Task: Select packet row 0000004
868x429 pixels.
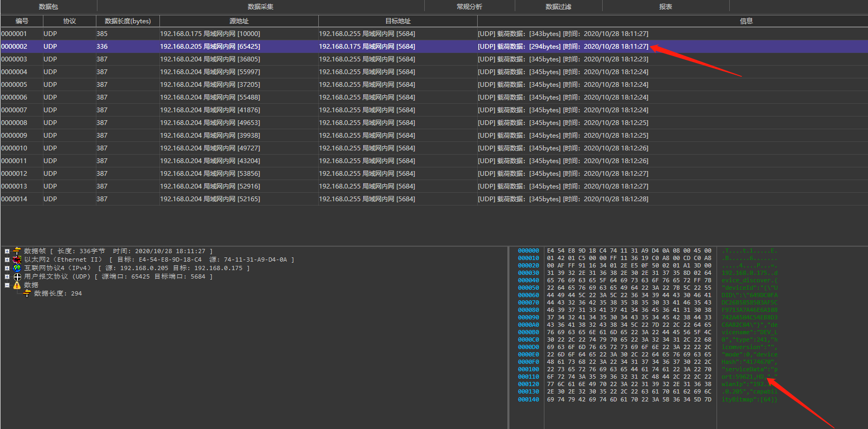Action: [x=434, y=72]
